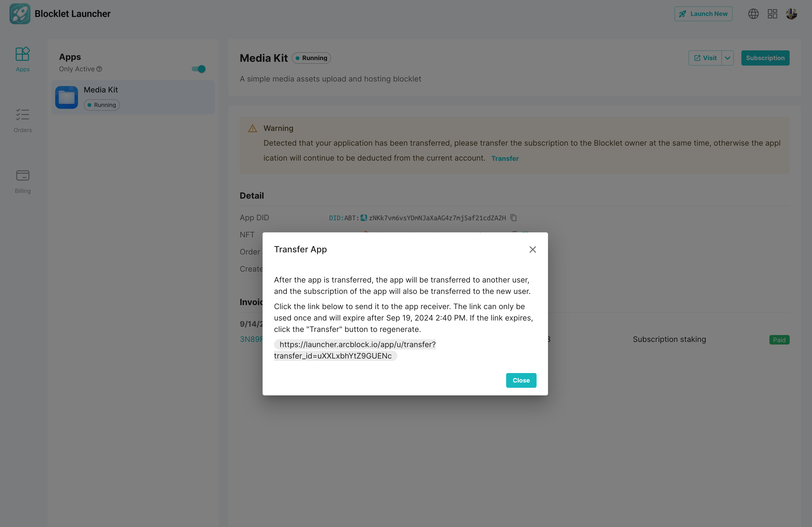Click the Transfer link in warning

[x=505, y=158]
